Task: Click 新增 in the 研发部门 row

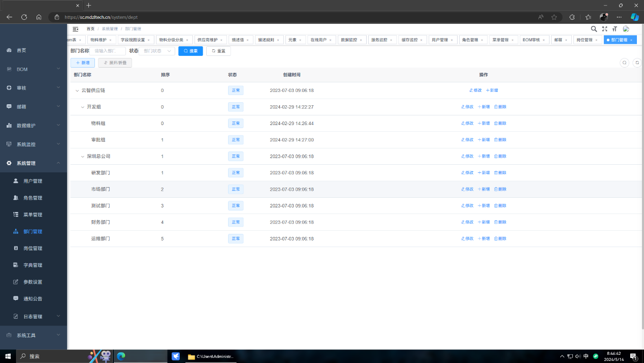Action: click(x=484, y=173)
